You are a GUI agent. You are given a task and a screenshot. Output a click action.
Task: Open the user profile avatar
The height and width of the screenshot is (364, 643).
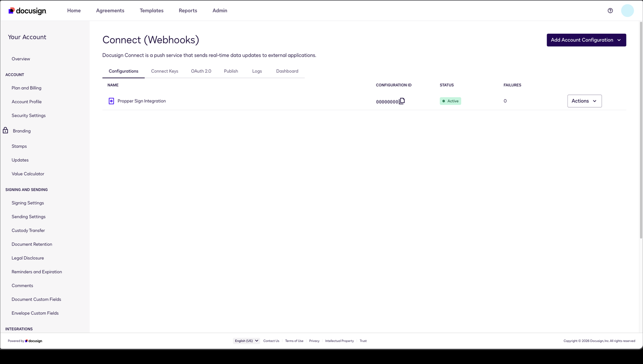(627, 11)
